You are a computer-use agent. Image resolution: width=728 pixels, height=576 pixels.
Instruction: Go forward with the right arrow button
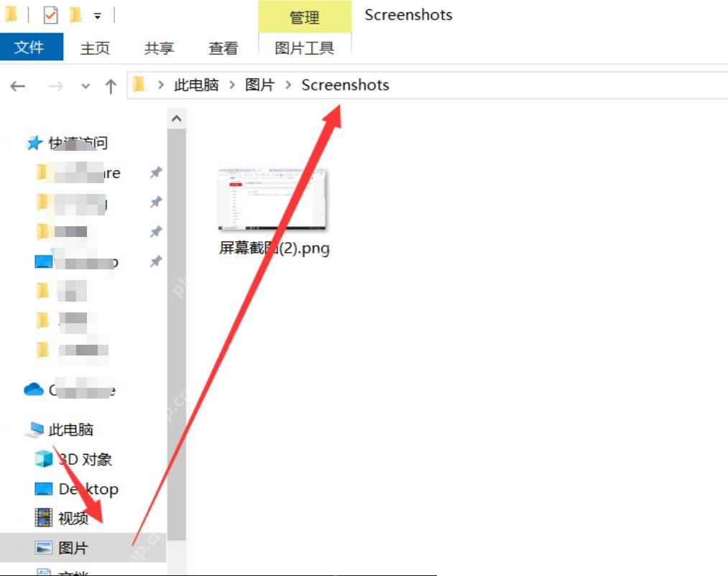click(x=56, y=86)
